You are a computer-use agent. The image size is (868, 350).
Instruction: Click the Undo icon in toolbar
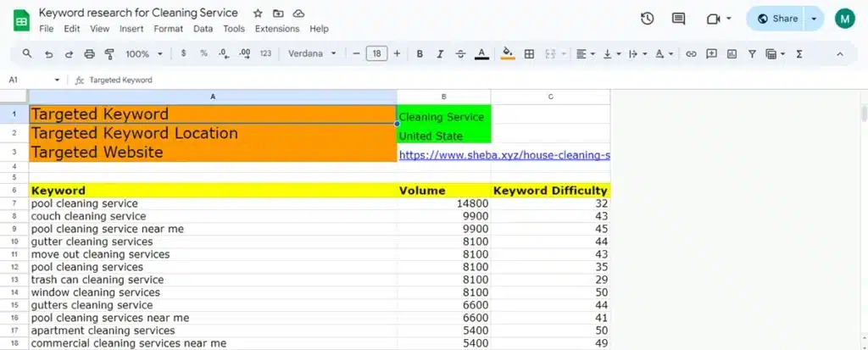(48, 53)
